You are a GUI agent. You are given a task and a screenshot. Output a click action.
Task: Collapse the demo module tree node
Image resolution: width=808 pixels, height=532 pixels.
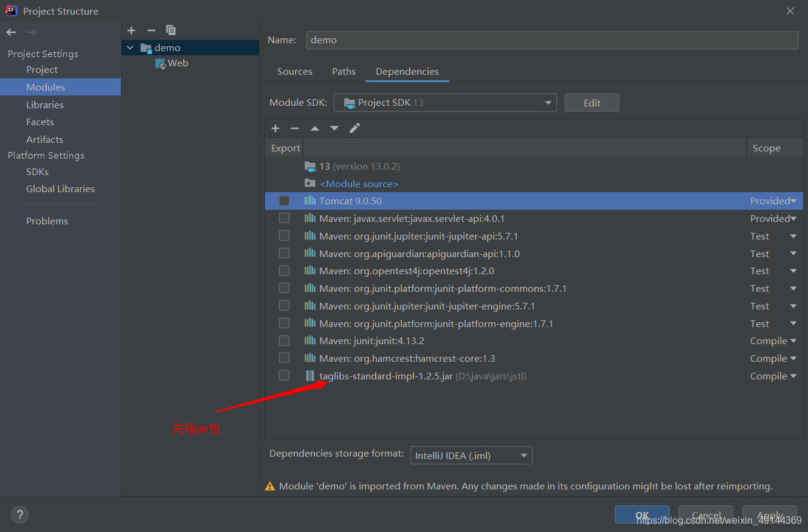(130, 47)
